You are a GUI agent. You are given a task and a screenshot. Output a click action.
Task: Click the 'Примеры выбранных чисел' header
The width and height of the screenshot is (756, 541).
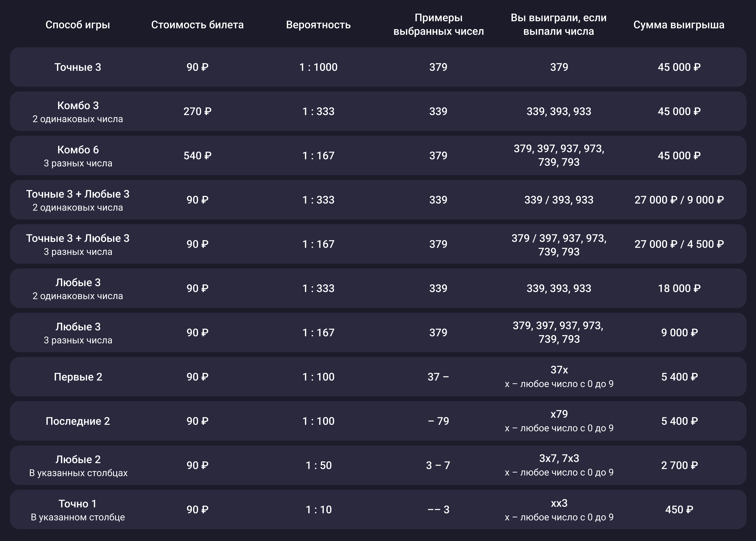coord(438,24)
